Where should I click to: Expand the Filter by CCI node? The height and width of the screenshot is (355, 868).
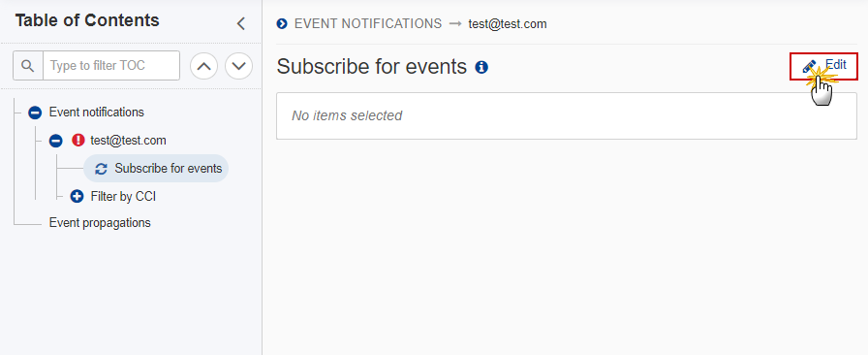[77, 196]
